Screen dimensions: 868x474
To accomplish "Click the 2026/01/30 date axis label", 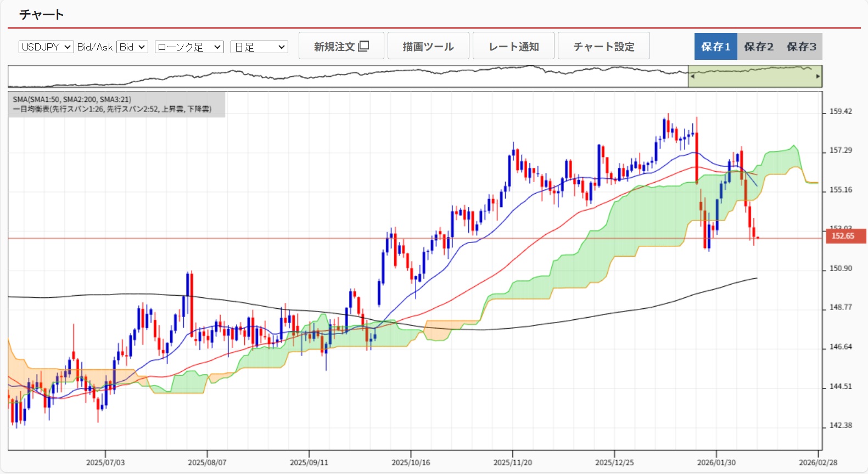I will 716,462.
